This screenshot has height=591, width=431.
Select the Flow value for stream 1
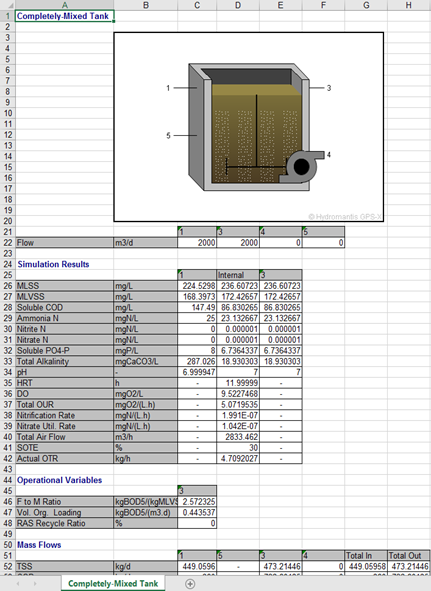197,242
